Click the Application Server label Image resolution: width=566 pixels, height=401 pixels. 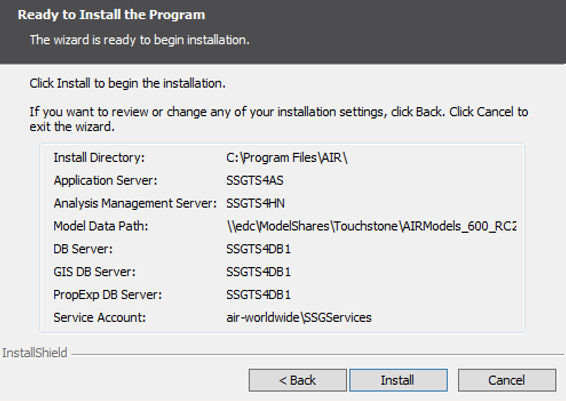point(105,180)
